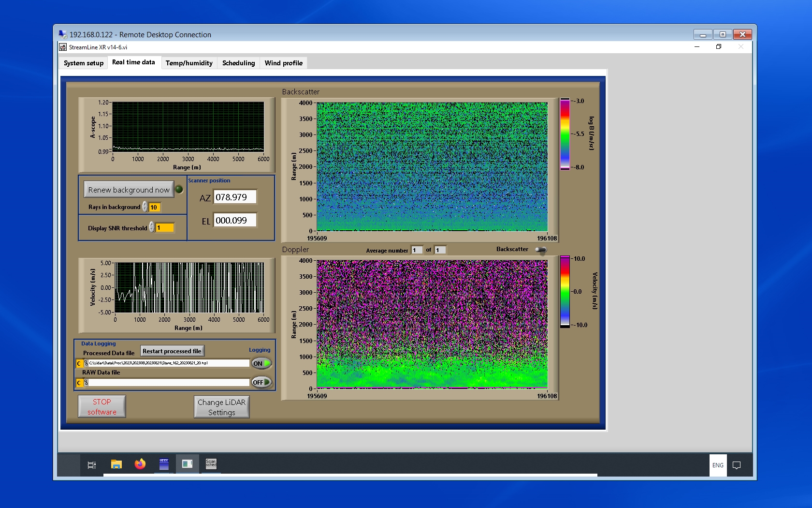Open the notification center icon

pos(737,465)
